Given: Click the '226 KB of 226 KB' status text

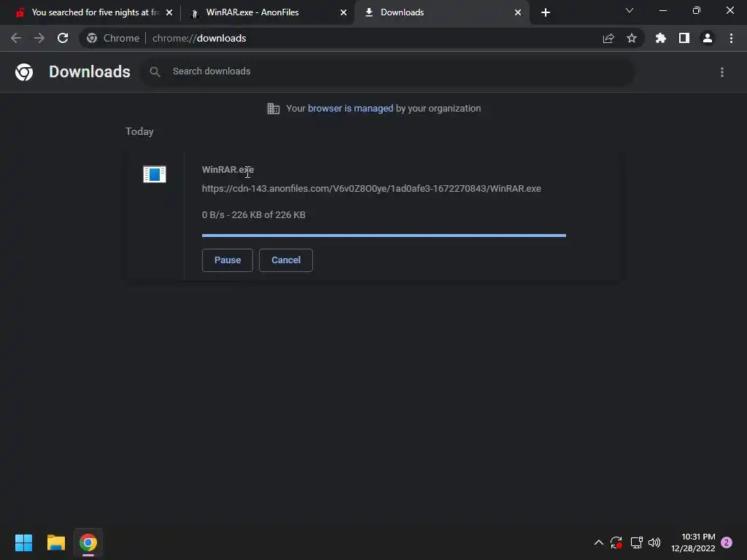Looking at the screenshot, I should (268, 215).
